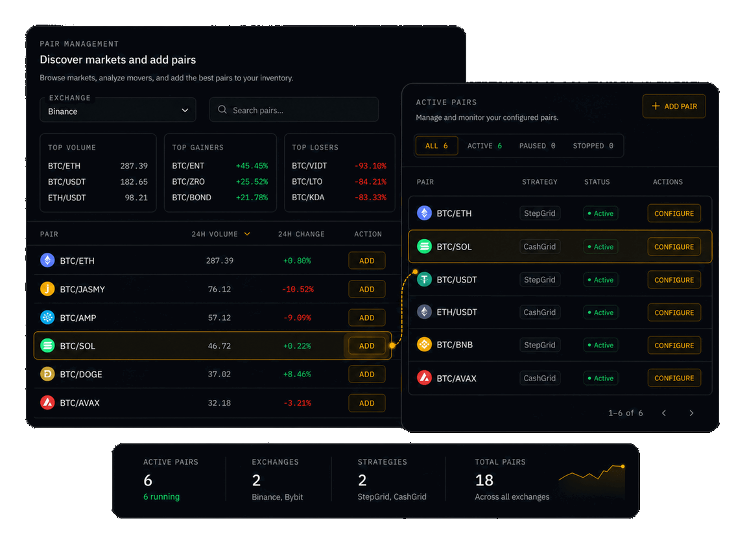Click the ETH/USDT coin icon in Active Pairs
747x560 pixels.
(424, 312)
